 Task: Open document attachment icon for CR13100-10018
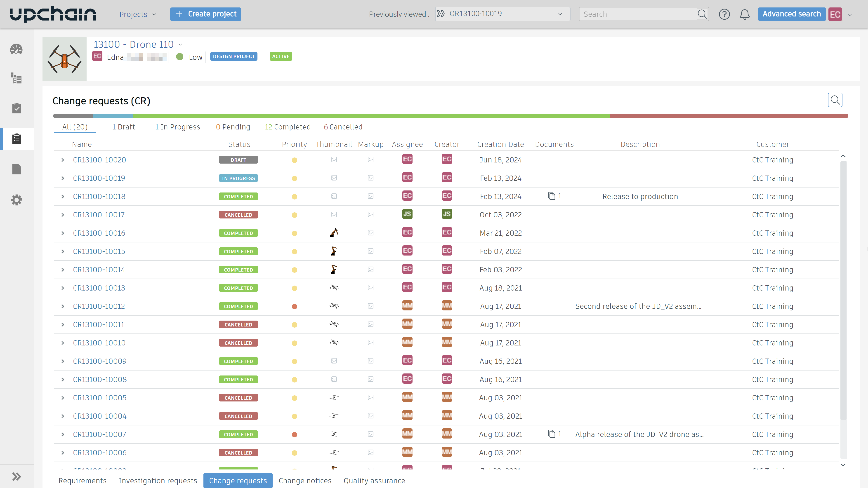(x=552, y=196)
